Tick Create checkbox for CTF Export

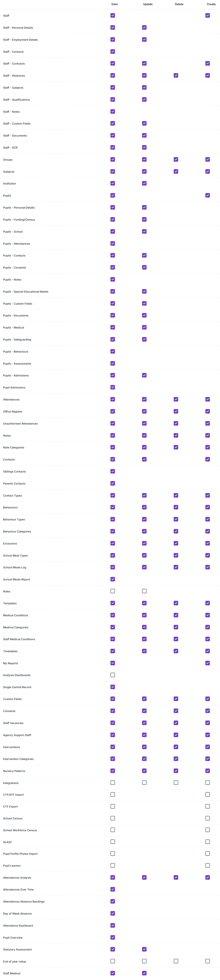tap(207, 806)
